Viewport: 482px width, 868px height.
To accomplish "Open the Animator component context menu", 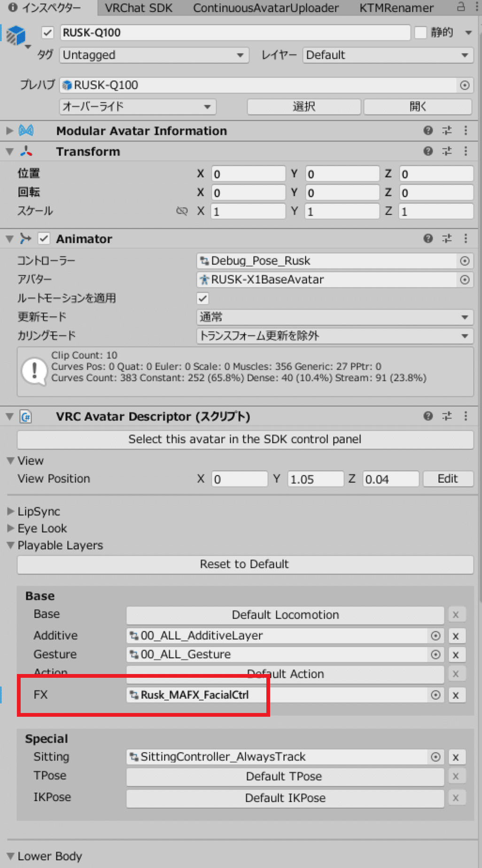I will point(466,239).
